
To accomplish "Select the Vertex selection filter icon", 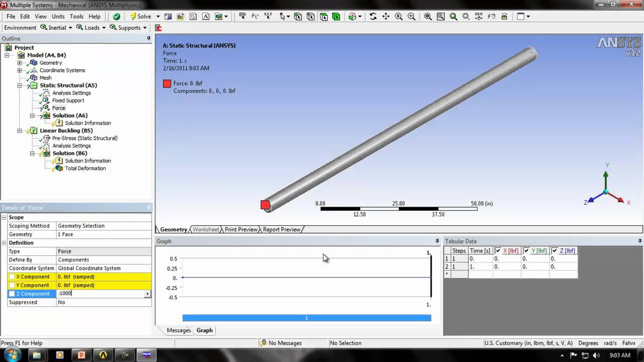I will pos(298,16).
